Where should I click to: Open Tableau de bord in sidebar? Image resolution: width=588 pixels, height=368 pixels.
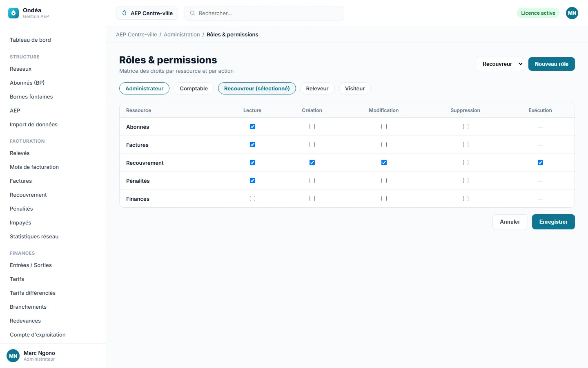pyautogui.click(x=53, y=40)
